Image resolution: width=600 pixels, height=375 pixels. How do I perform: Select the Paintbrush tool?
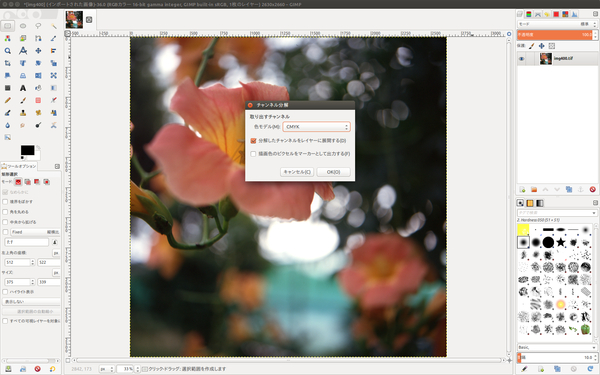pyautogui.click(x=23, y=100)
